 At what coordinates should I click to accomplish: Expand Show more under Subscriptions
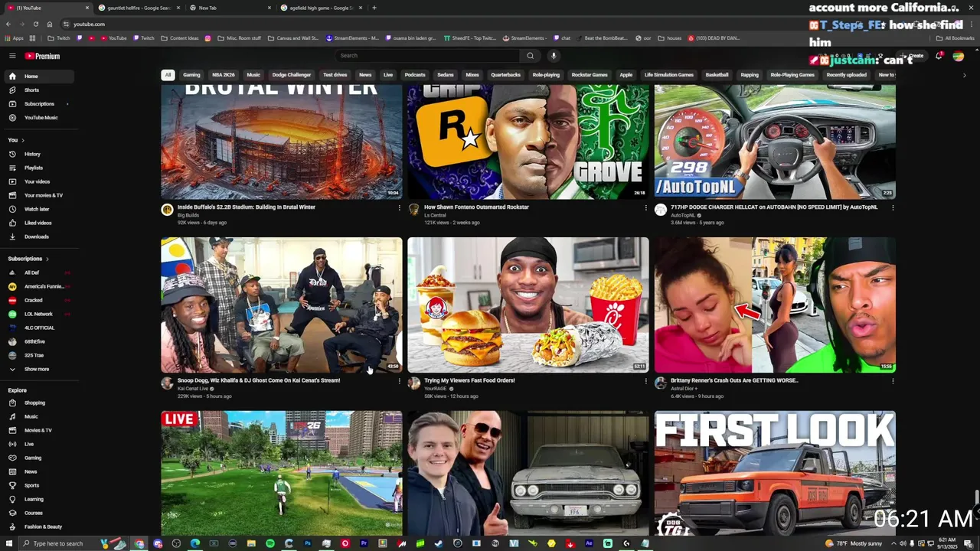click(38, 369)
